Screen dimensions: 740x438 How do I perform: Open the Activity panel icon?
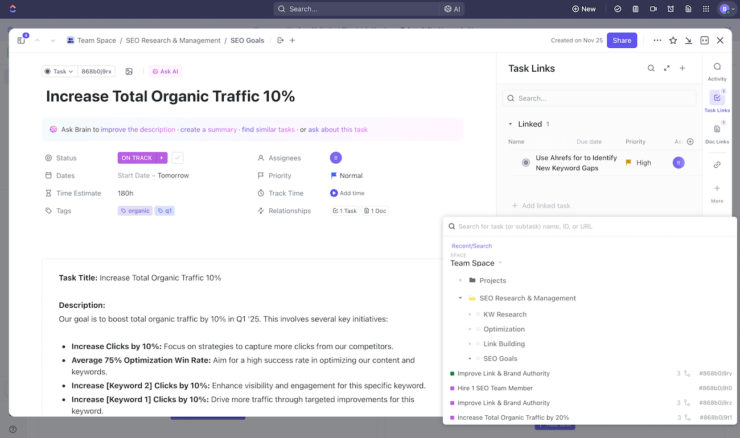(717, 67)
